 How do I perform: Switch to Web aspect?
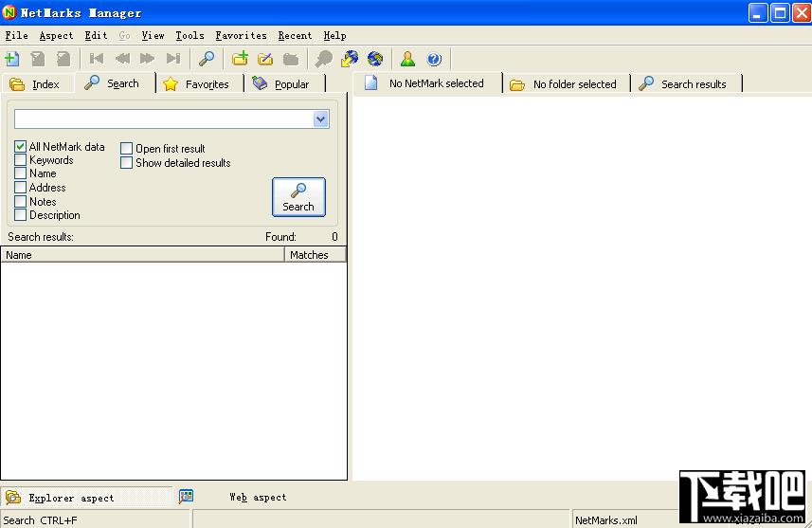click(258, 497)
